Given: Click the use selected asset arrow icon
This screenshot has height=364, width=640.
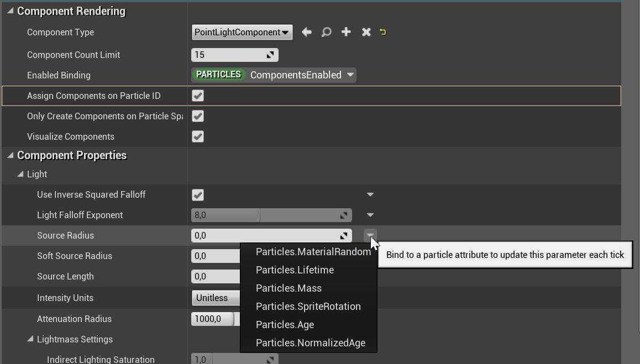Looking at the screenshot, I should (x=307, y=32).
